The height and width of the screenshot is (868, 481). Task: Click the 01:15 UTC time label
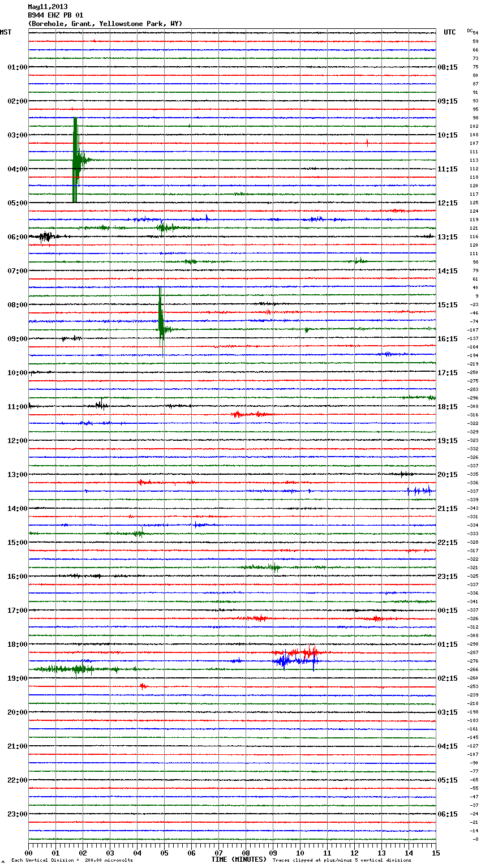448,644
